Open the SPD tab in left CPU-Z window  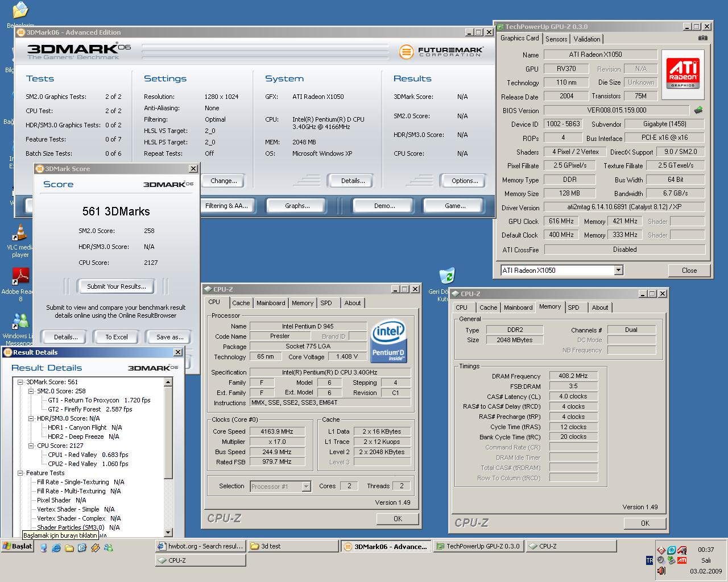326,303
